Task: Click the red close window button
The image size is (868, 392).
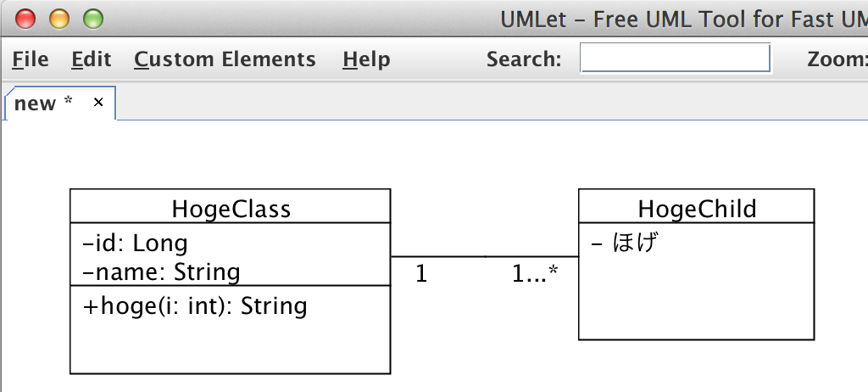Action: [25, 20]
